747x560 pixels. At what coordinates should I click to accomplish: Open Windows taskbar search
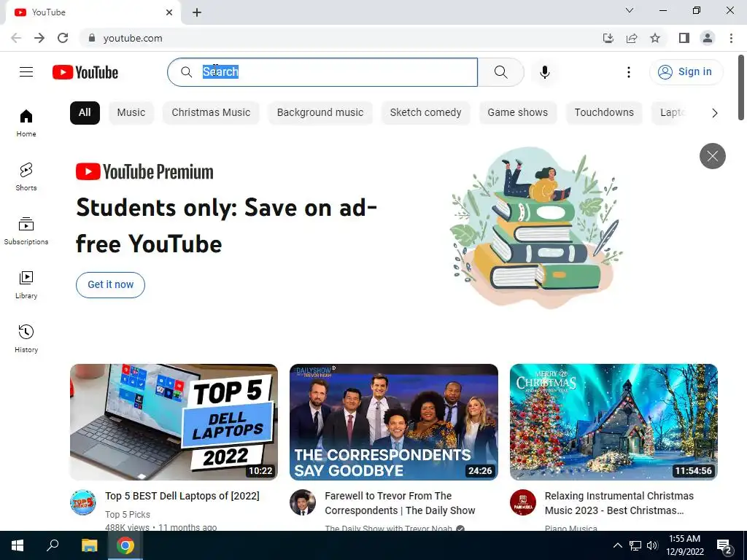pyautogui.click(x=53, y=545)
